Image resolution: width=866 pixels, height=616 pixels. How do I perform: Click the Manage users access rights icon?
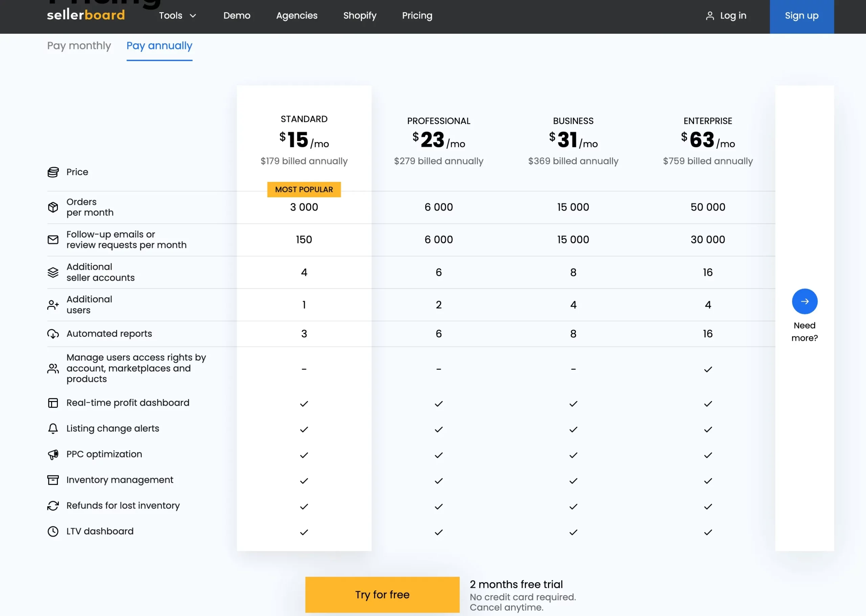coord(53,368)
